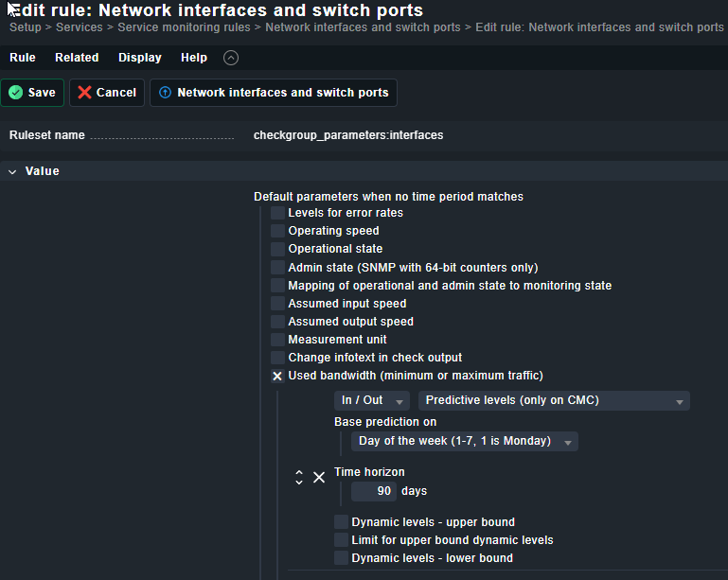Open the Day of the week dropdown
This screenshot has width=728, height=580.
(464, 442)
